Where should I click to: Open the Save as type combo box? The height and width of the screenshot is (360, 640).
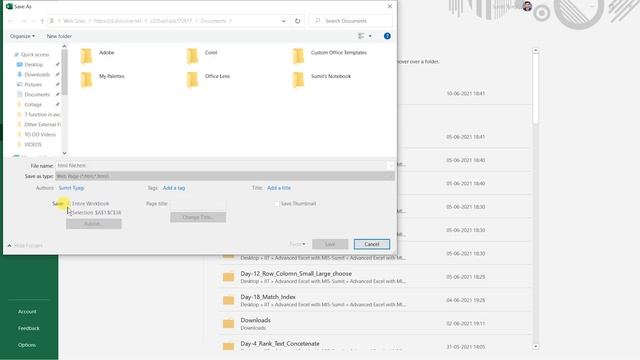point(225,176)
